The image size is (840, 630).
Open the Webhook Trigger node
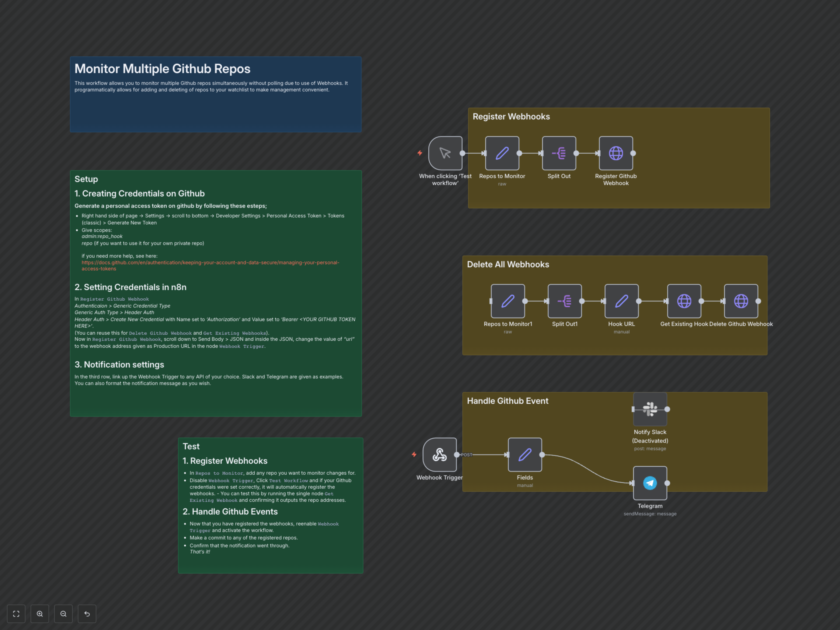[439, 455]
